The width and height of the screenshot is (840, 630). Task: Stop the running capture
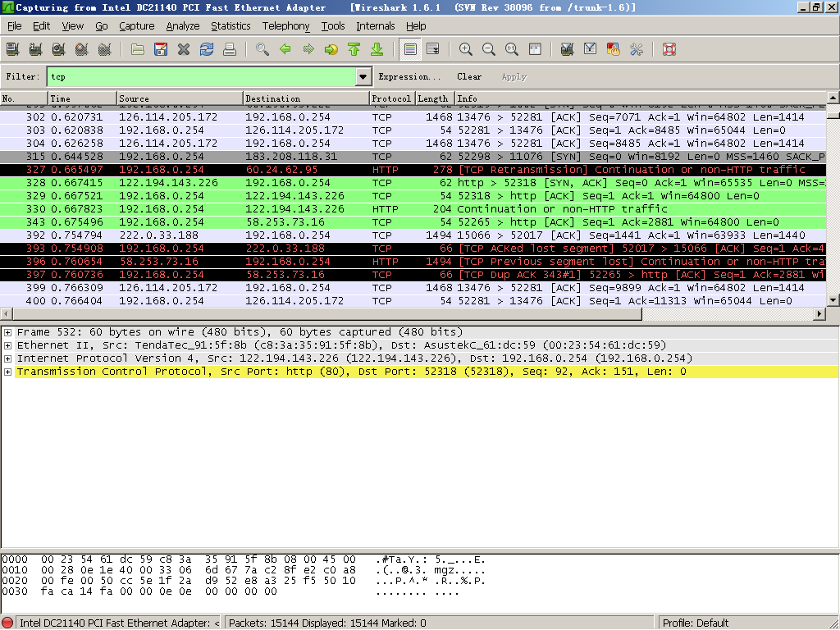pyautogui.click(x=82, y=49)
